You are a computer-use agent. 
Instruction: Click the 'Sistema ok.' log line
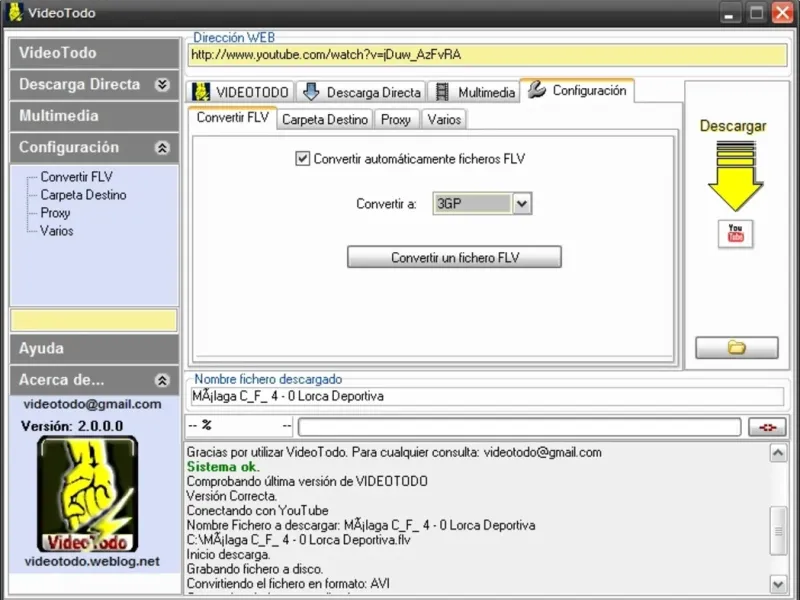click(x=223, y=467)
